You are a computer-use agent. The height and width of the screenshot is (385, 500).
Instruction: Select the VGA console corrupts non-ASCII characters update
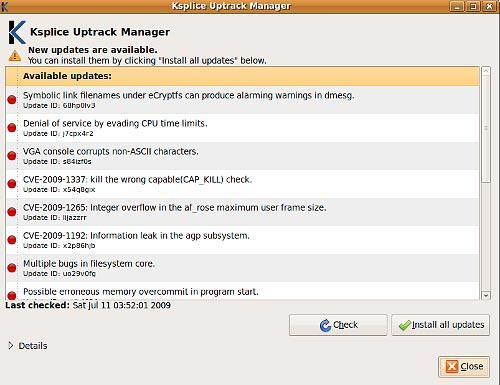tap(242, 156)
